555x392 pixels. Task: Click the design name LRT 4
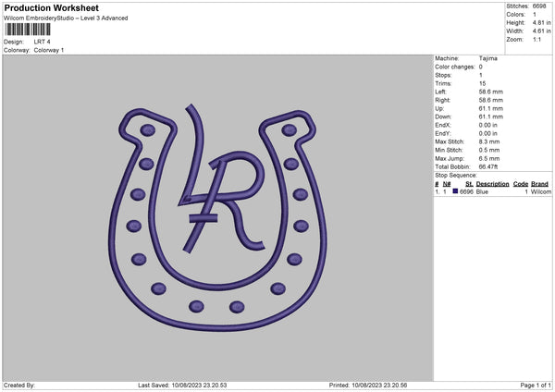(43, 42)
